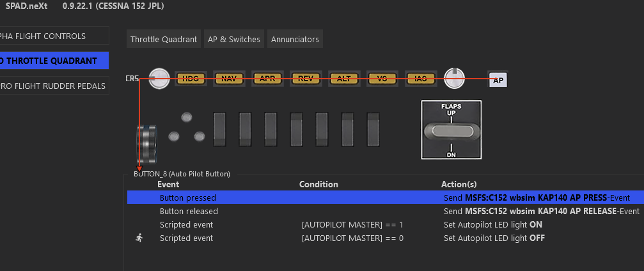Open the Annunciators tab
The width and height of the screenshot is (644, 271).
pos(295,39)
